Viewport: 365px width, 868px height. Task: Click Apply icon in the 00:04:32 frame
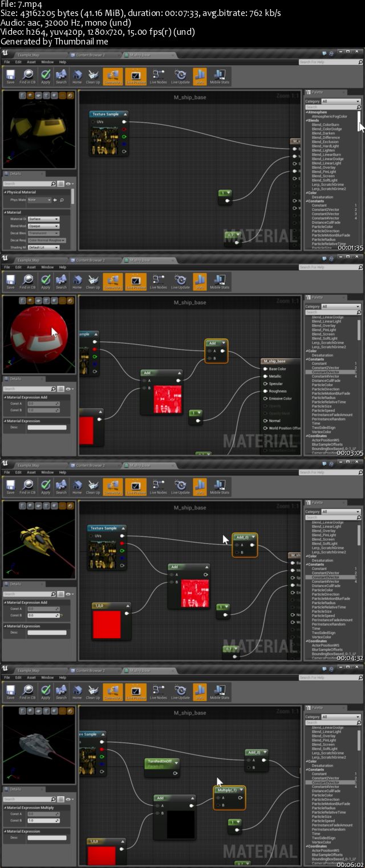[x=46, y=486]
